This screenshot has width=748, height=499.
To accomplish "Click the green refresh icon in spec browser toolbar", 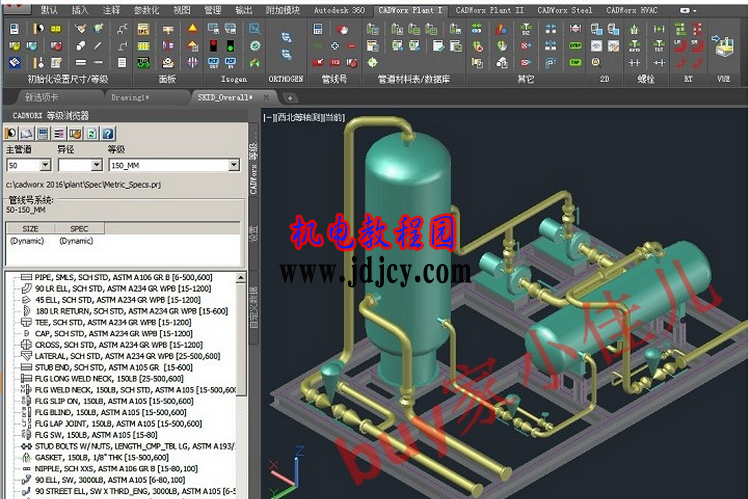I will 92,134.
